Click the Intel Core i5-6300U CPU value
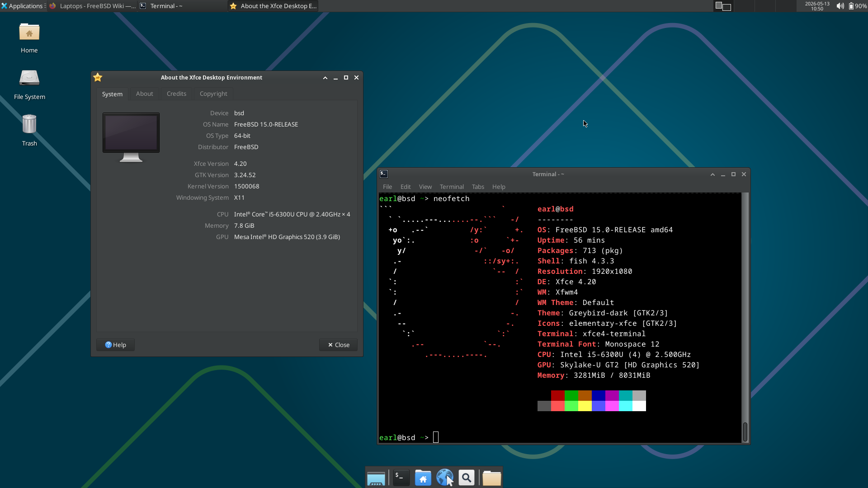Screen dimensions: 868x488 click(292, 214)
